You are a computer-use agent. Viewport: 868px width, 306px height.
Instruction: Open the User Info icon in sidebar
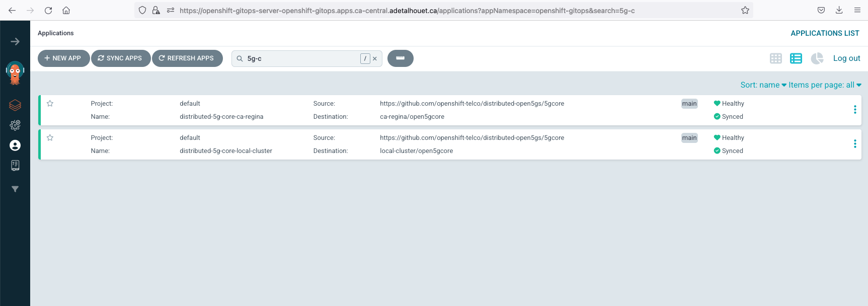click(15, 145)
